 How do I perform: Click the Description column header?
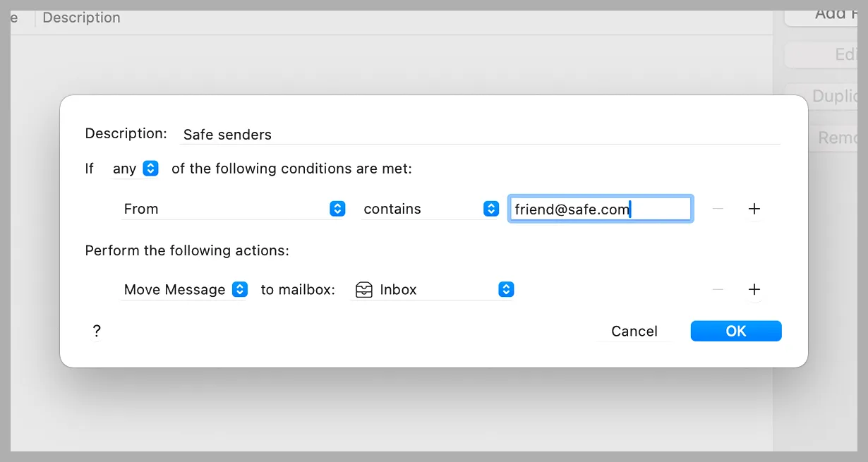pyautogui.click(x=81, y=18)
